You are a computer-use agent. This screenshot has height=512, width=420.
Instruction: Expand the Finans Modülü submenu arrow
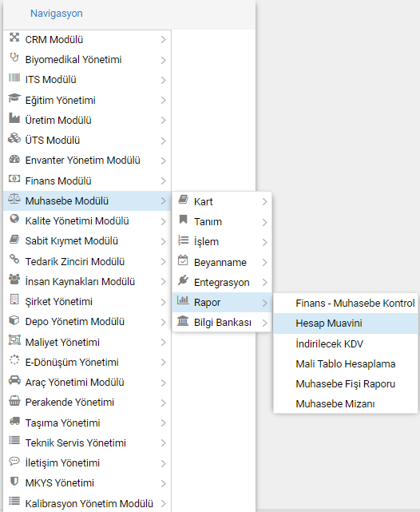point(163,181)
